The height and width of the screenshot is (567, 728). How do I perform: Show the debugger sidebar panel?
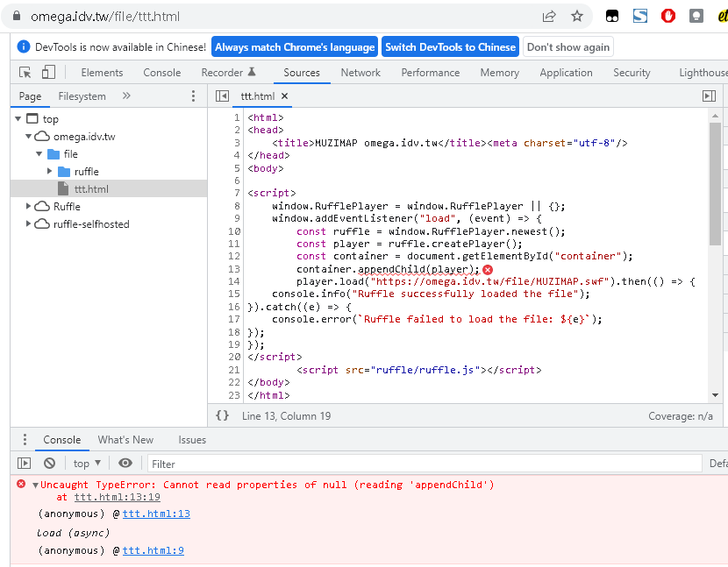710,96
